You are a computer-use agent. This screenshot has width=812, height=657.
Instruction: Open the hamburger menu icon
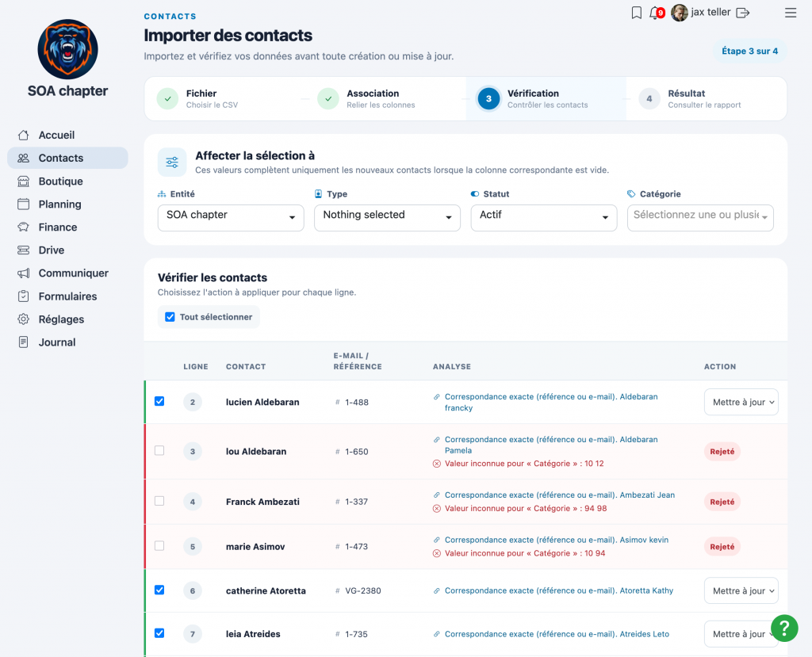point(791,13)
